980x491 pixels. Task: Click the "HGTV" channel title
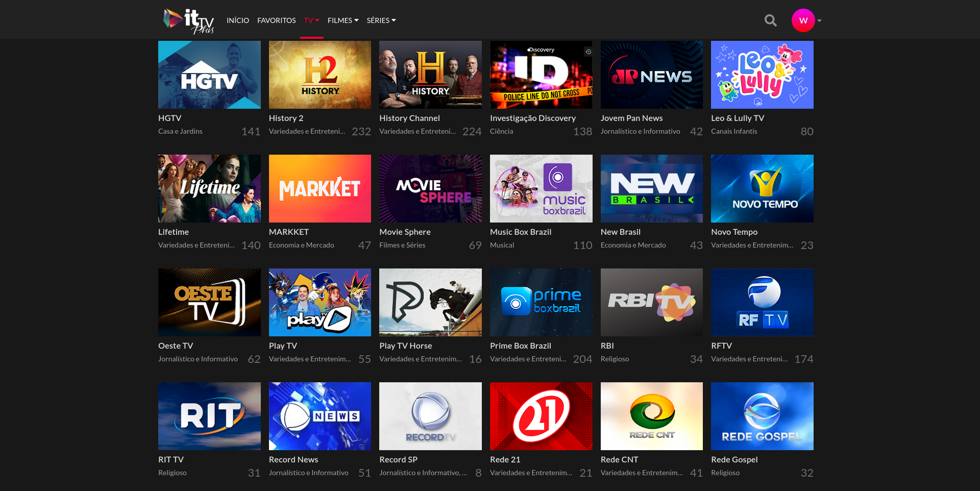pyautogui.click(x=170, y=118)
